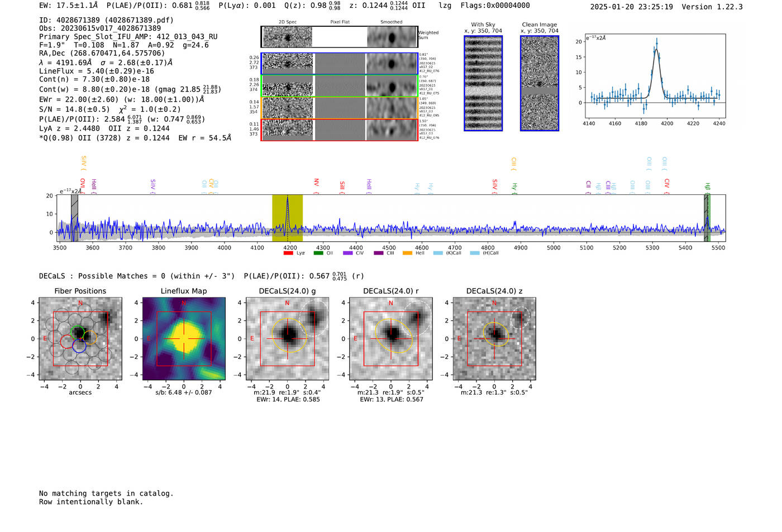Click the LineFlux = 5.40(±0.29)e-16 line
Viewport: 782px width, 532px height.
97,71
